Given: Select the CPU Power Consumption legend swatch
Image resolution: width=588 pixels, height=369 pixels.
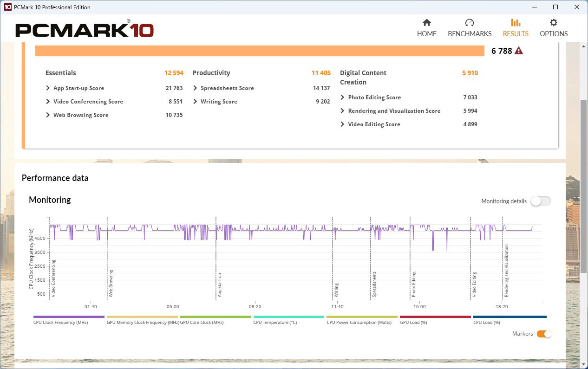Looking at the screenshot, I should click(x=362, y=317).
